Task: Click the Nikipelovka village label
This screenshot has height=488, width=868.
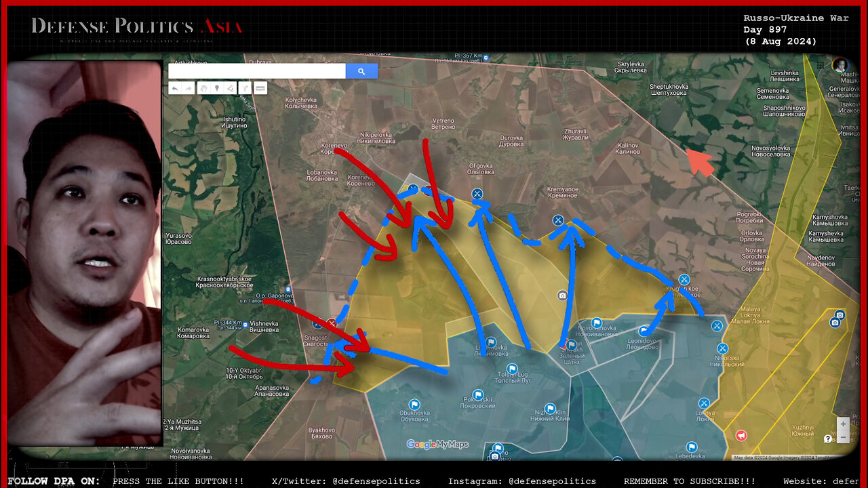Action: pos(377,138)
